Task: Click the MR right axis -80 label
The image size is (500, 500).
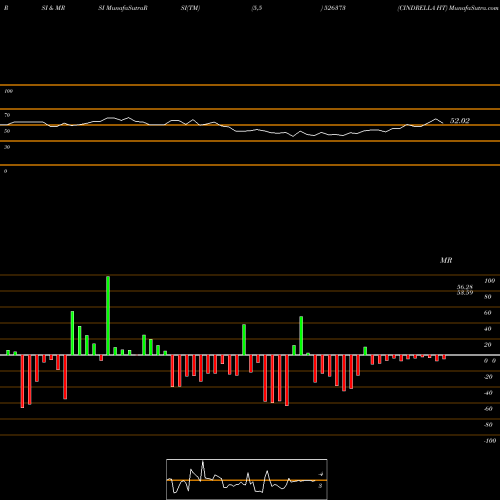Action: (x=488, y=425)
